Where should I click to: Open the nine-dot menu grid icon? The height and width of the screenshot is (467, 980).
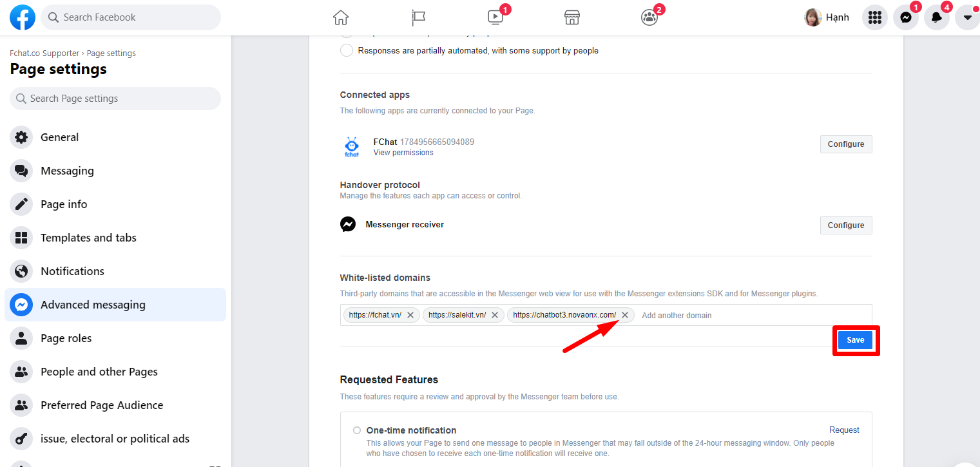[x=874, y=17]
